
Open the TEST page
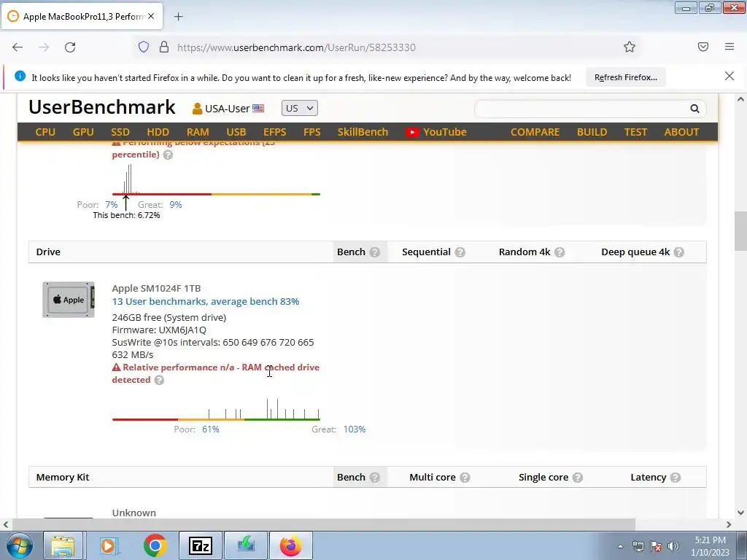(x=635, y=132)
